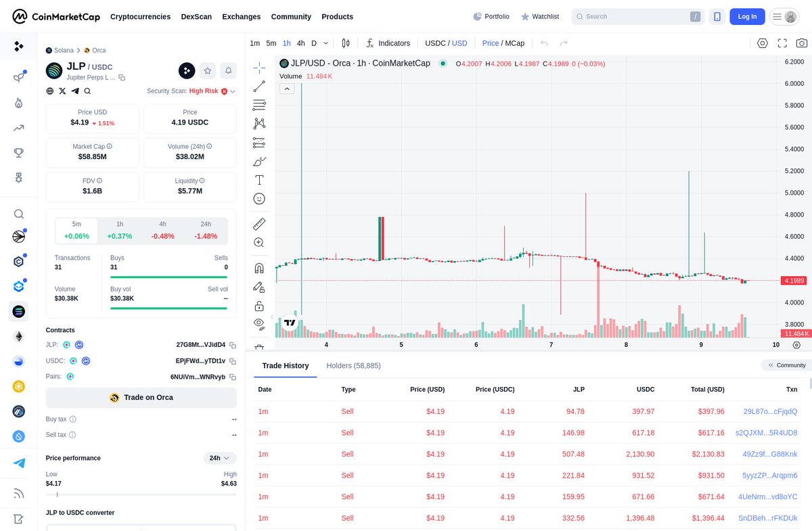Set a price alert with bell icon
The height and width of the screenshot is (531, 812).
229,70
